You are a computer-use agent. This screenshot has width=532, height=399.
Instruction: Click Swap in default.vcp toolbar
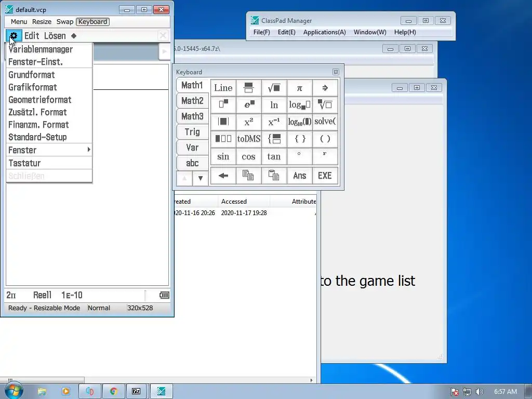65,22
